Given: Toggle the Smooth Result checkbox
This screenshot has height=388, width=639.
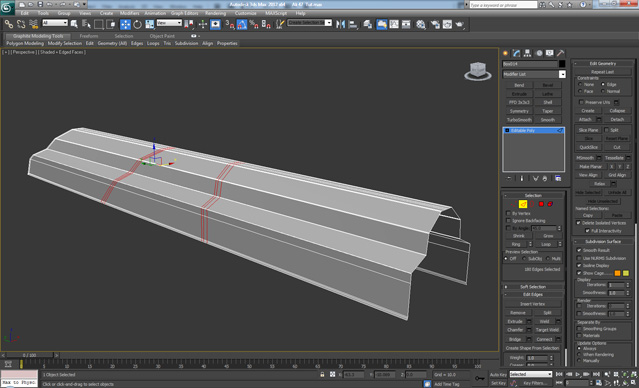Looking at the screenshot, I should 579,250.
